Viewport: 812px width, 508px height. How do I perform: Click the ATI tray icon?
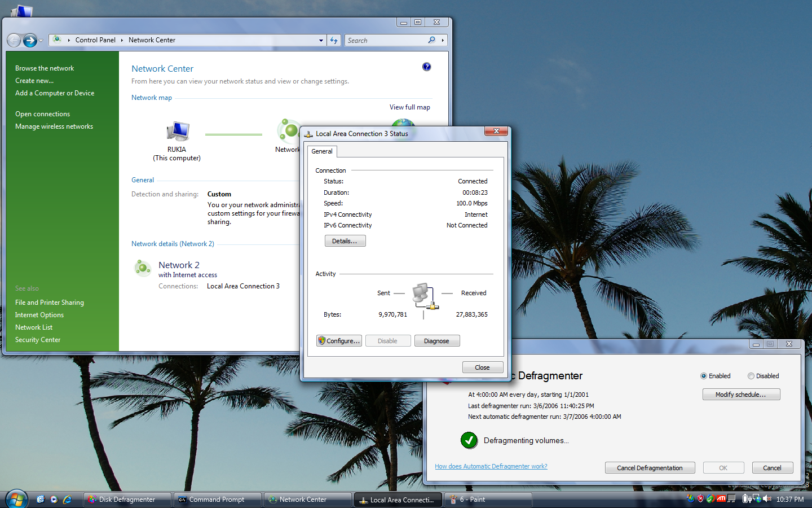point(721,498)
